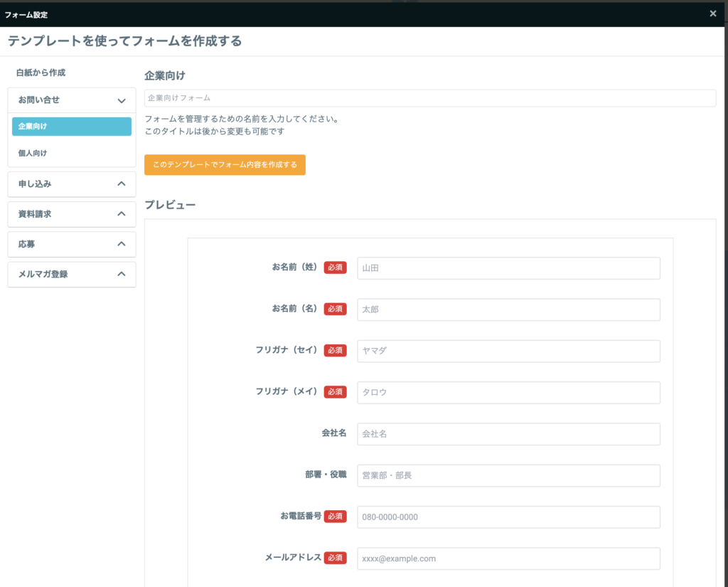Collapse the お問い合せ section chevron
This screenshot has height=587, width=728.
point(122,100)
